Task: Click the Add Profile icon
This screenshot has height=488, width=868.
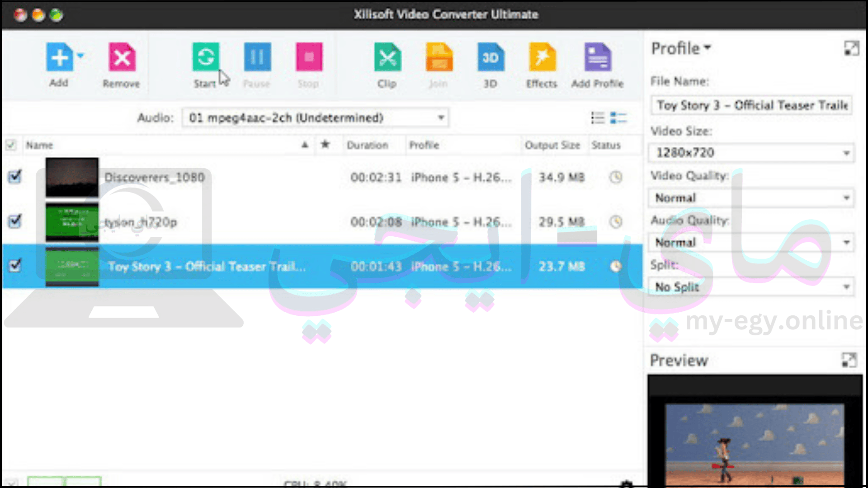Action: pyautogui.click(x=598, y=57)
